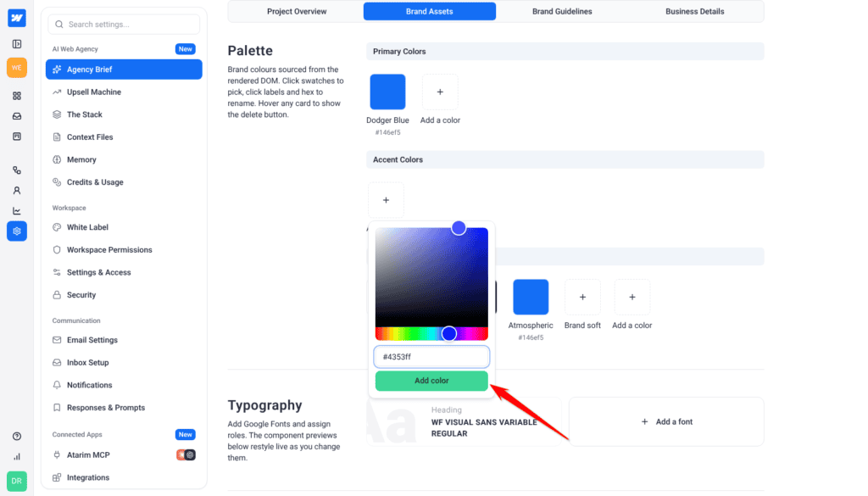Open the help question mark icon
868x496 pixels.
click(x=17, y=436)
